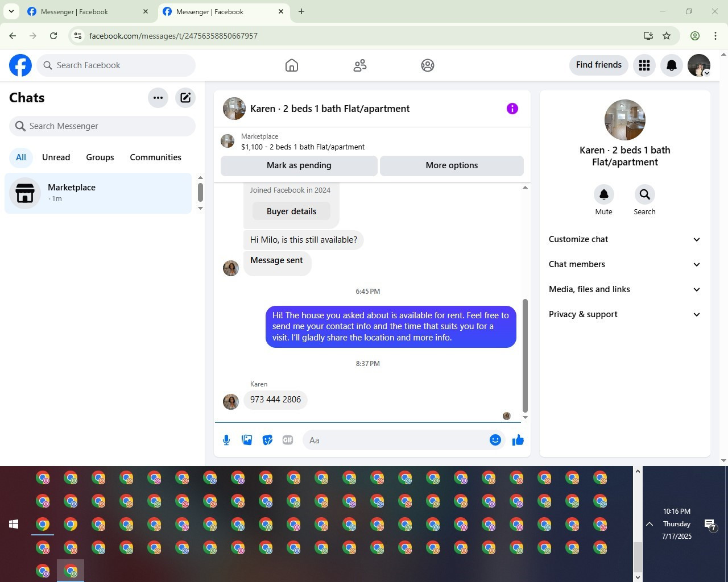This screenshot has height=582, width=728.
Task: Open Windows Start menu
Action: tap(14, 524)
